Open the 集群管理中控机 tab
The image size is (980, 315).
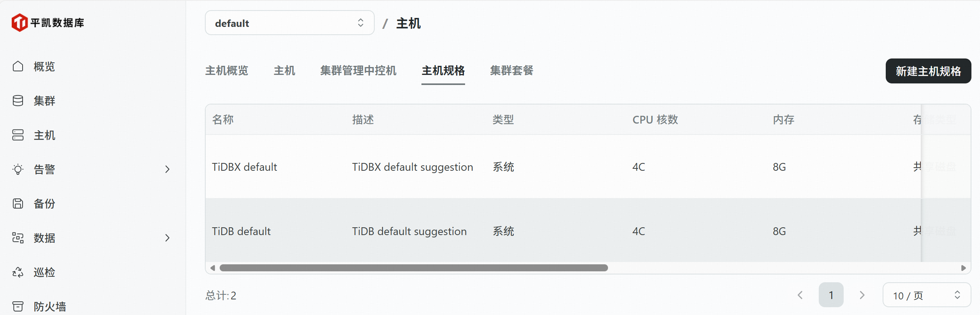[358, 71]
